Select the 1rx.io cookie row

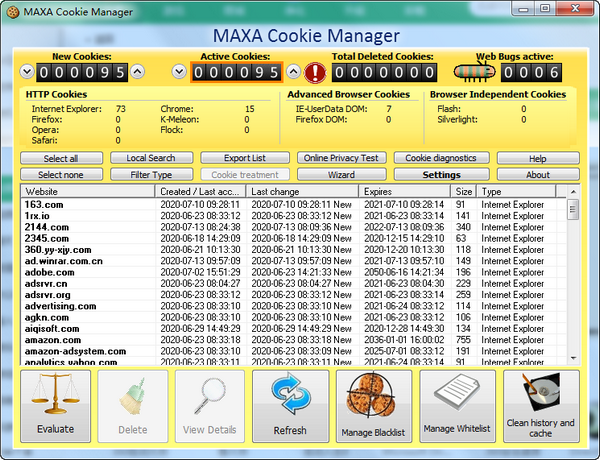[293, 216]
